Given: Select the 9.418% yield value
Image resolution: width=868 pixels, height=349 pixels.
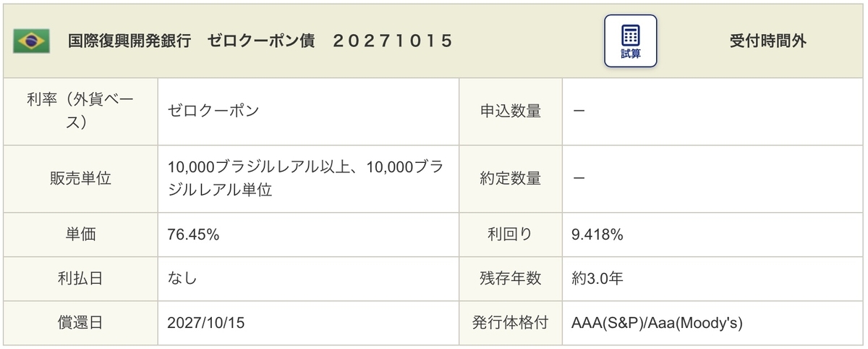Looking at the screenshot, I should click(597, 235).
